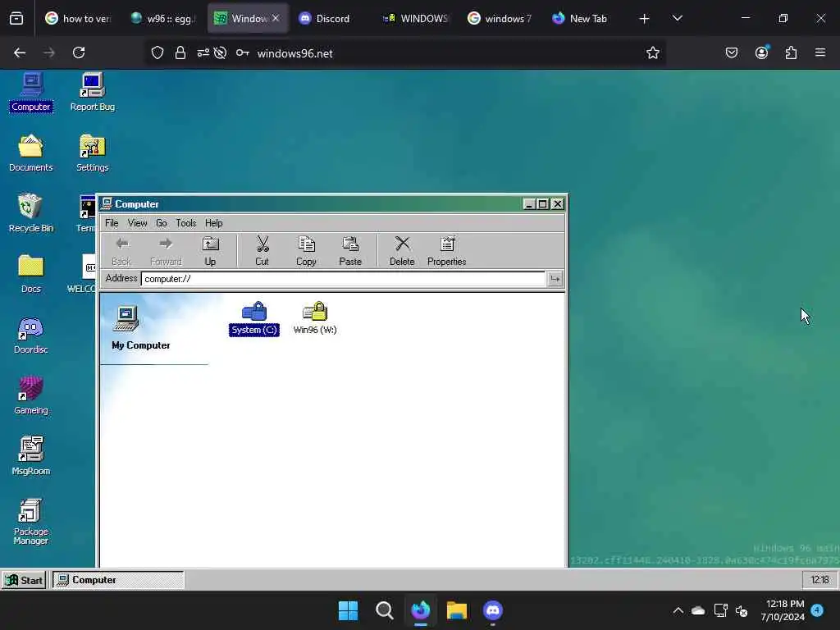
Task: Bookmark this page with the star icon
Action: (652, 53)
